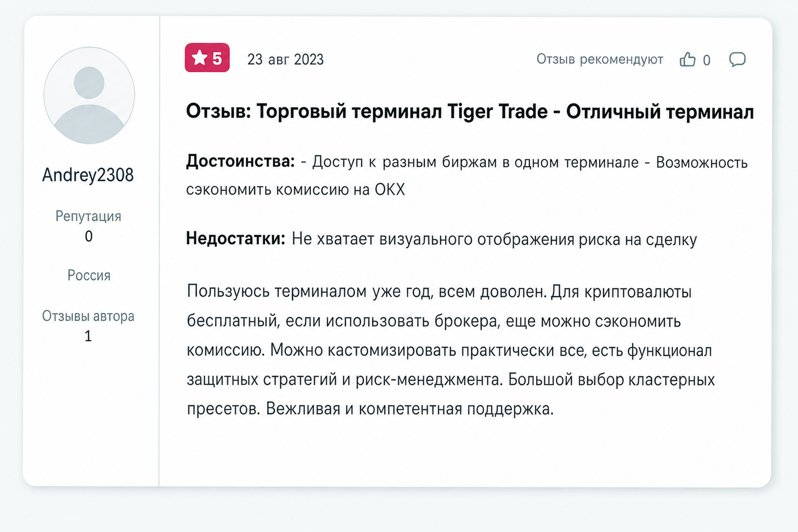Click the "Репутация" label
Viewport: 798px width, 532px height.
pos(88,216)
